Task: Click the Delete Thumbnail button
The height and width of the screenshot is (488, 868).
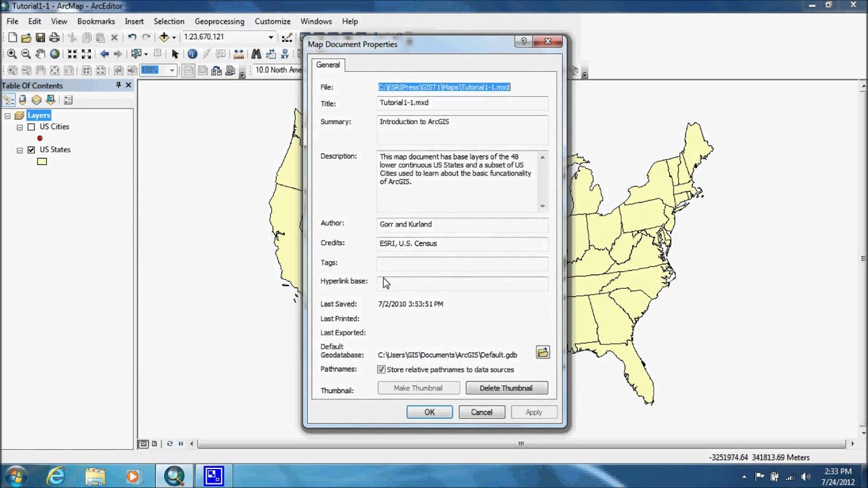Action: pyautogui.click(x=506, y=388)
